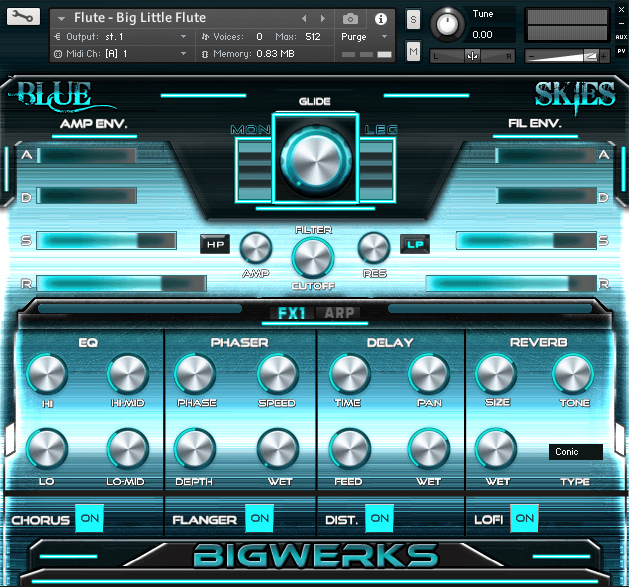Click the Phaser WET knob
This screenshot has width=629, height=587.
(278, 448)
